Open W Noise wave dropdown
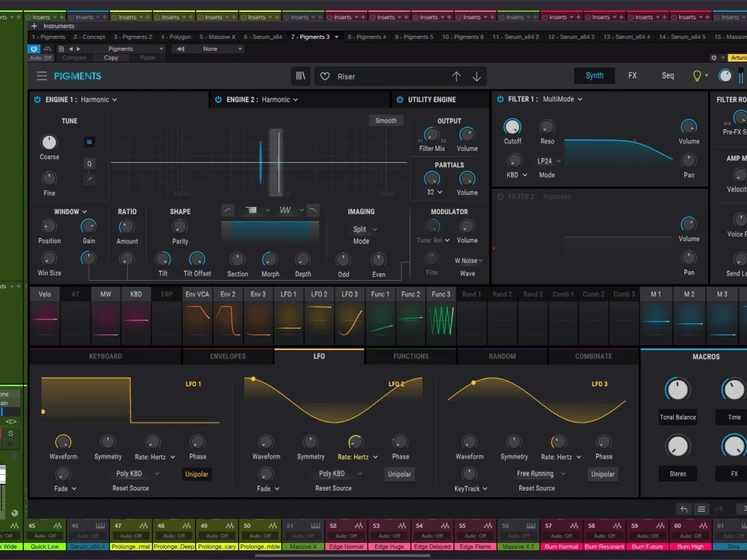This screenshot has height=560, width=747. coord(468,261)
